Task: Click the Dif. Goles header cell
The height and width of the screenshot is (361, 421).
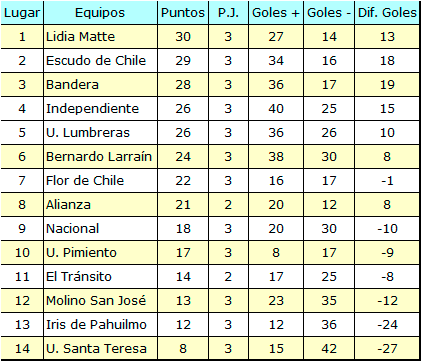Action: (387, 13)
